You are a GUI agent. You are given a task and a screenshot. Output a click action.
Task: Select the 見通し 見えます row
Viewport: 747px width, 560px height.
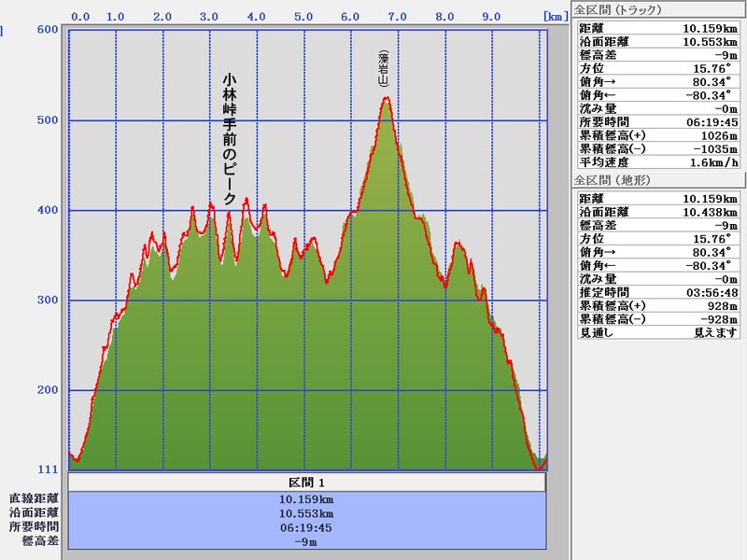click(658, 332)
